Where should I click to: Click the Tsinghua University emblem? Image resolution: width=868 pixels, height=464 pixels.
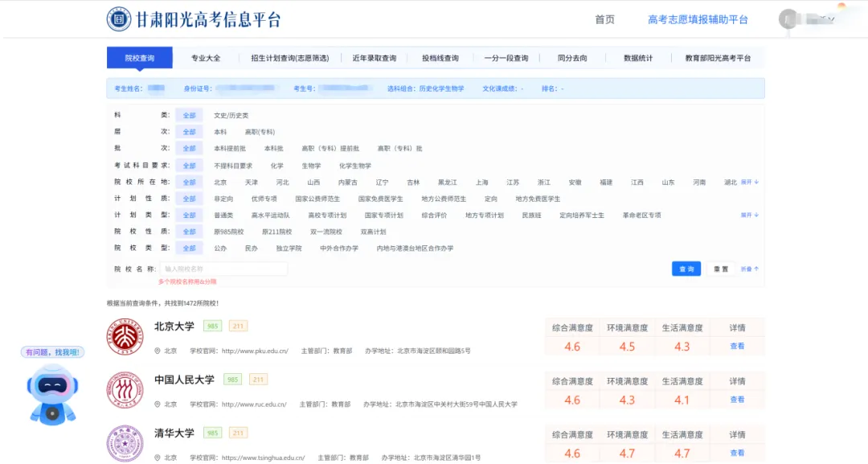125,443
